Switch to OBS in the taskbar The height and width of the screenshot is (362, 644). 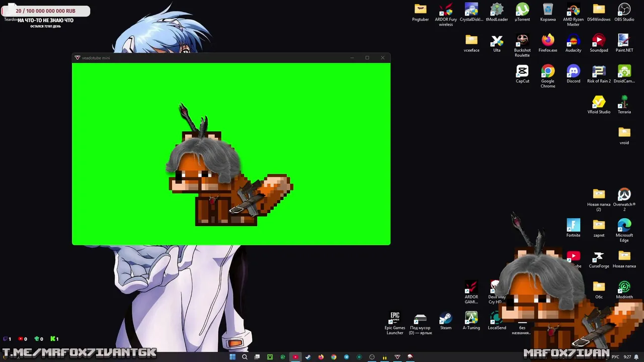pos(372,357)
